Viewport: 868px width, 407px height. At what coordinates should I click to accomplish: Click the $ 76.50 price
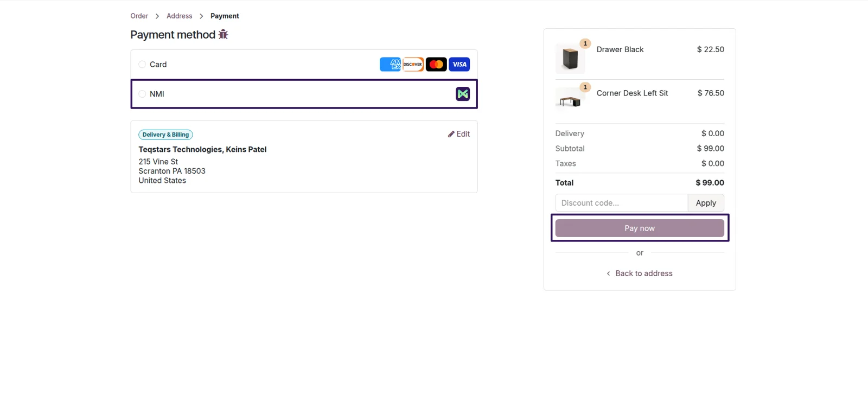(711, 93)
